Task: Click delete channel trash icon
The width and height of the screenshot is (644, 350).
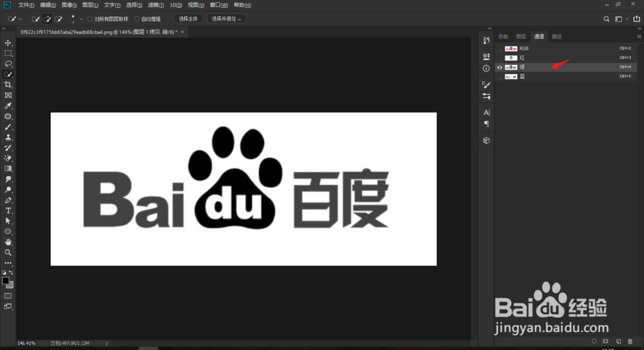Action: pyautogui.click(x=630, y=342)
